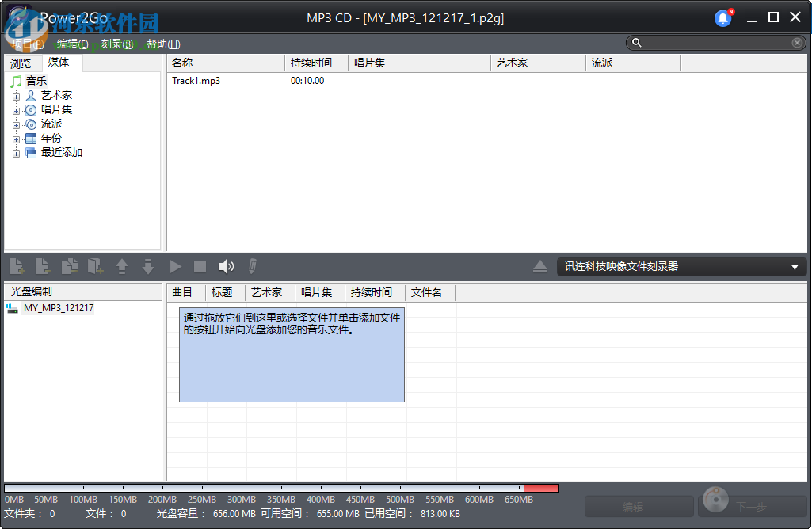Expand the 艺术家 tree node

17,95
